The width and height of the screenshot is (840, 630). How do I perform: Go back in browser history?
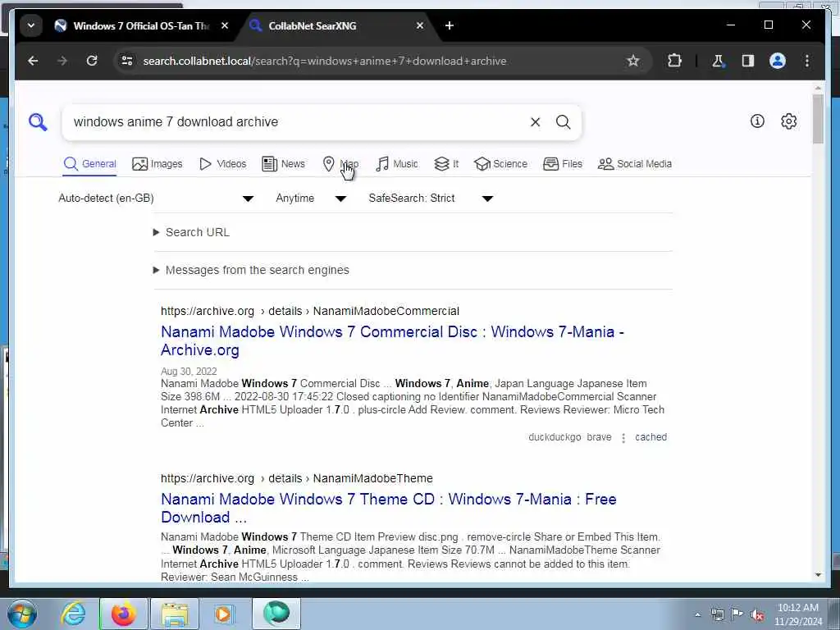point(33,61)
